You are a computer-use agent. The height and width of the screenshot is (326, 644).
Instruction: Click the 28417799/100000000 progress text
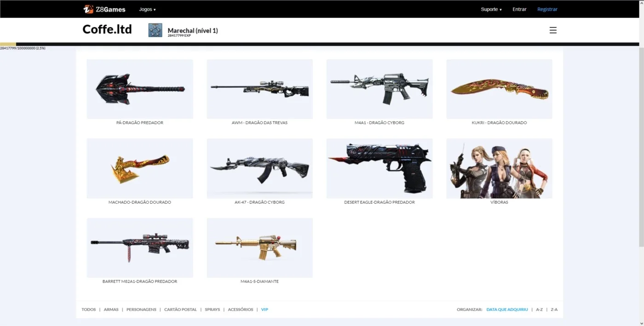coord(23,48)
